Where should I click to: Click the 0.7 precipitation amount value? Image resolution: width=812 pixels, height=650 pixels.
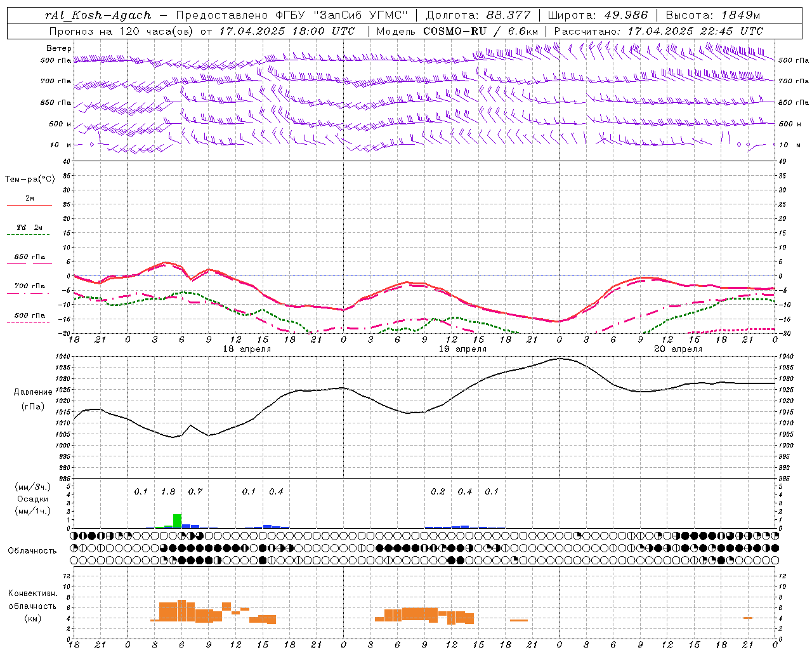click(x=195, y=492)
